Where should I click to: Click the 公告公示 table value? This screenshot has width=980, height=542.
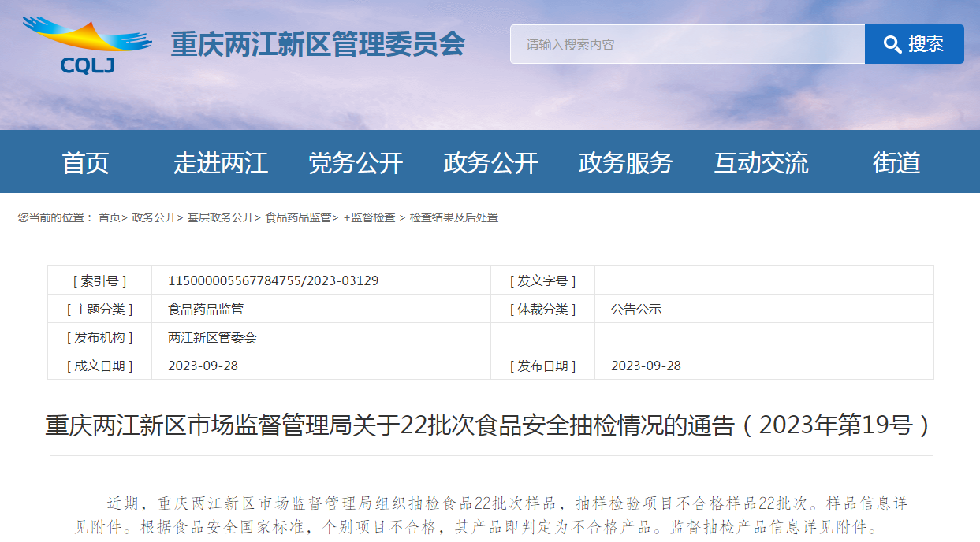[636, 309]
